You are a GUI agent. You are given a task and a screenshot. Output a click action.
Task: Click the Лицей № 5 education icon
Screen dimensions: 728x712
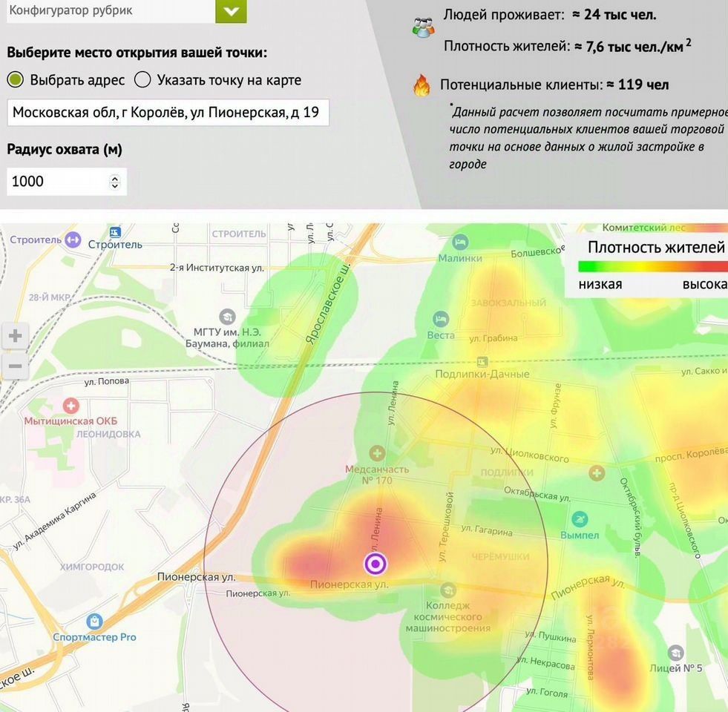coord(675,653)
